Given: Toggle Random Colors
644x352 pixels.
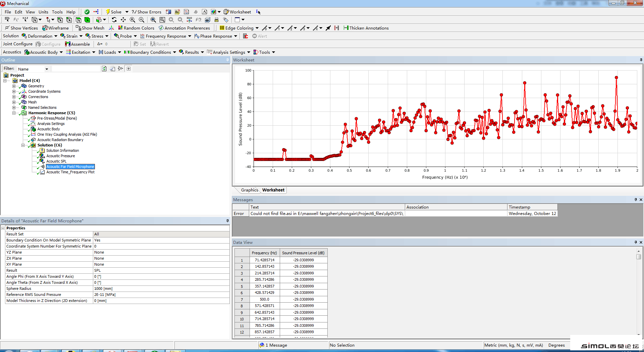Looking at the screenshot, I should point(136,28).
